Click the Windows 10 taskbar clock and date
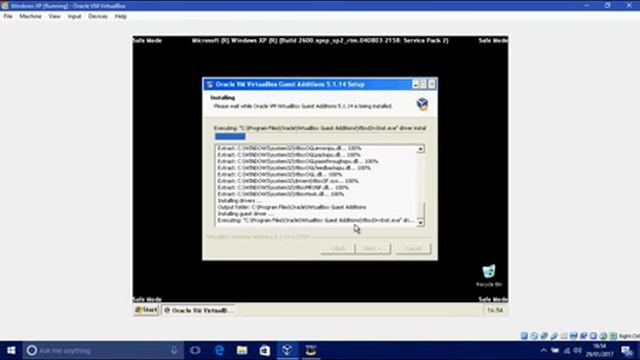640x360 pixels. click(x=599, y=350)
